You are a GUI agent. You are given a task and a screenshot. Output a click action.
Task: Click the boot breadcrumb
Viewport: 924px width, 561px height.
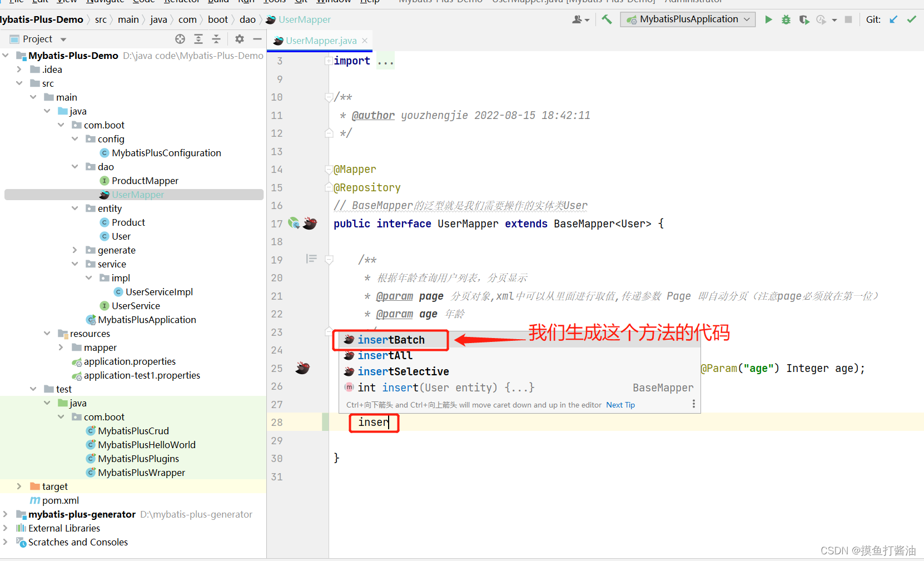tap(218, 19)
